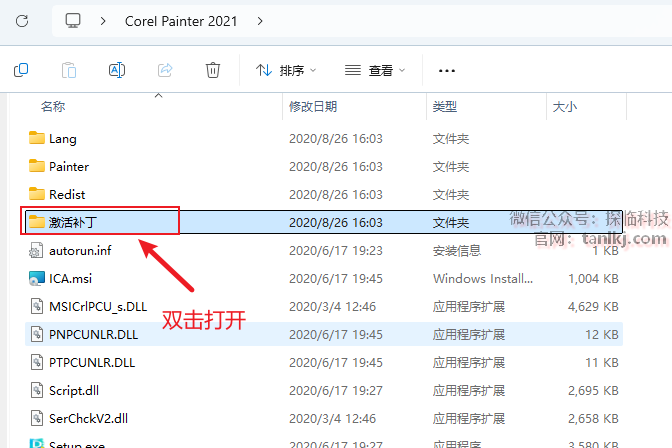The width and height of the screenshot is (672, 448).
Task: Sort by 修改日期 column header
Action: [313, 106]
